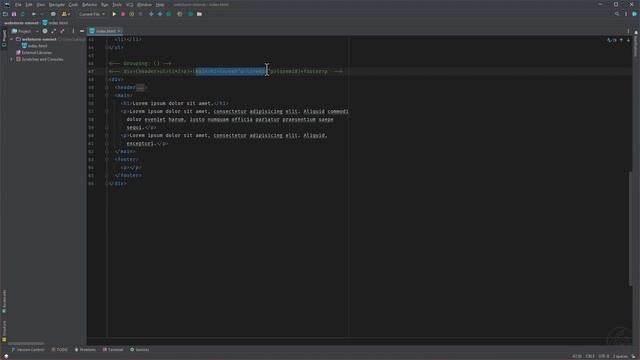This screenshot has height=360, width=640.
Task: Open Project panel options menu
Action: pyautogui.click(x=73, y=31)
